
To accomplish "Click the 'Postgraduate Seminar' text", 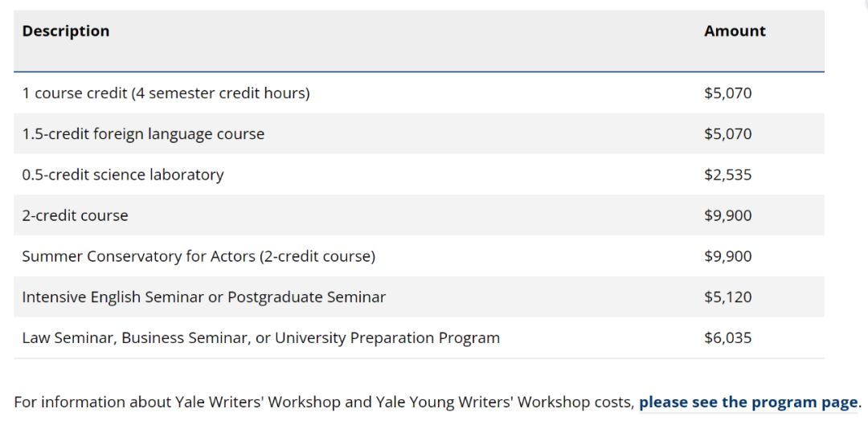I will click(x=307, y=297).
